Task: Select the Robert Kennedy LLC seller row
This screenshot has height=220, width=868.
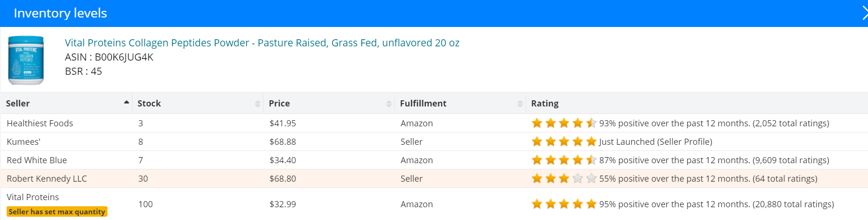Action: coord(434,178)
